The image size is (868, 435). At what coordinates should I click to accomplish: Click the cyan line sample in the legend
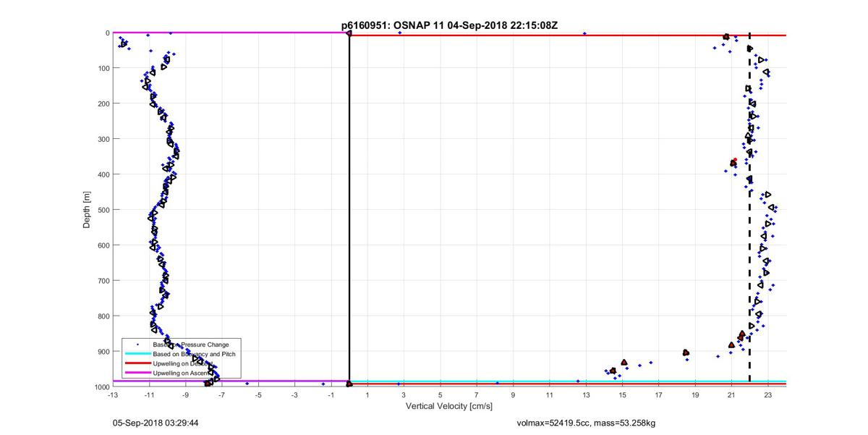[137, 354]
